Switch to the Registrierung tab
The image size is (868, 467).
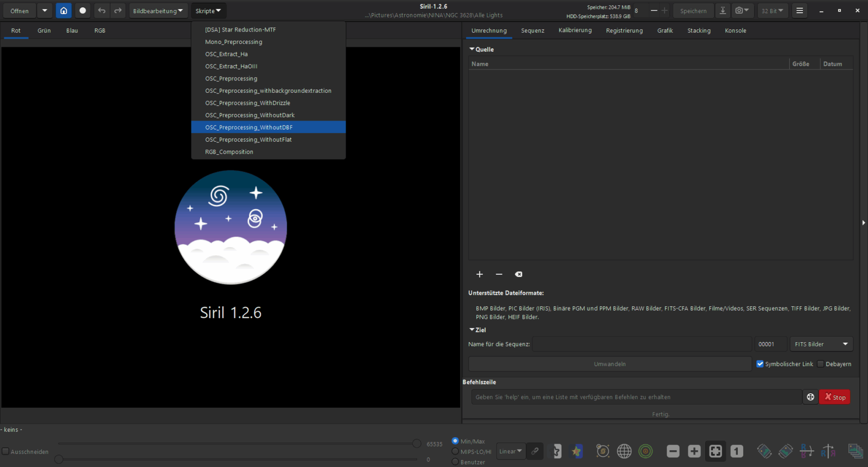624,30
